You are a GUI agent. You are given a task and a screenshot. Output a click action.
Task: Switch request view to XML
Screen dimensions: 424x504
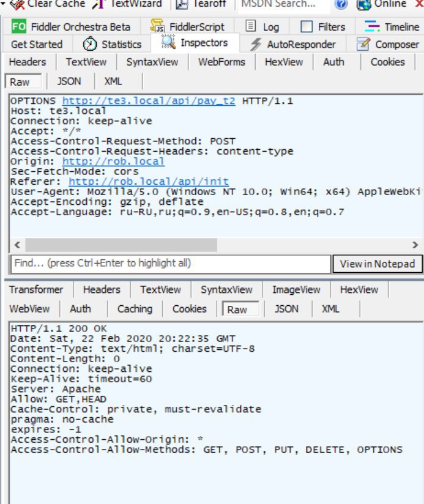pyautogui.click(x=113, y=81)
